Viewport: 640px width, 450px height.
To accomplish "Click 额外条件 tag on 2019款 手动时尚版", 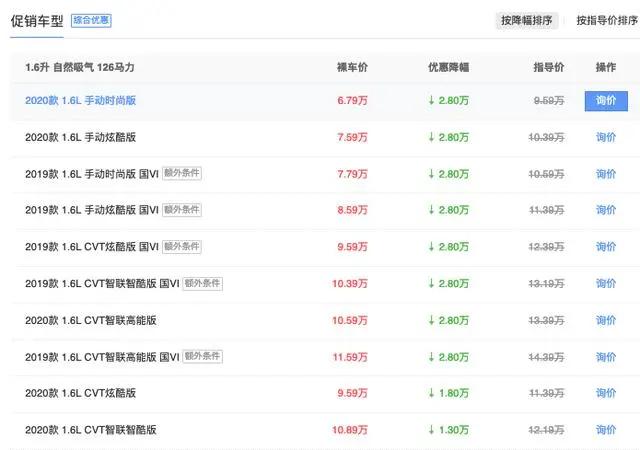I will 182,173.
